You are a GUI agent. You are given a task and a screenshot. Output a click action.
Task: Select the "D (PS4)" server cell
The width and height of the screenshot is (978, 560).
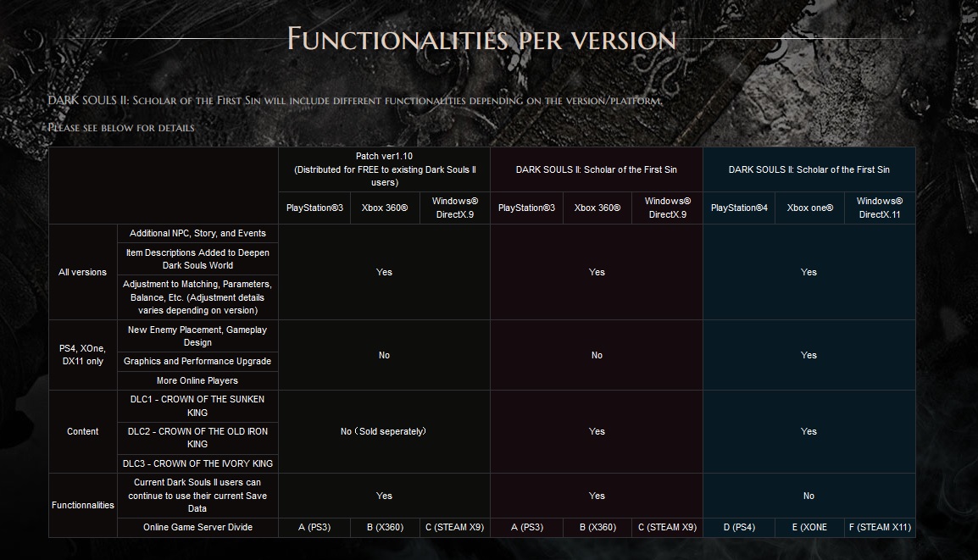738,527
